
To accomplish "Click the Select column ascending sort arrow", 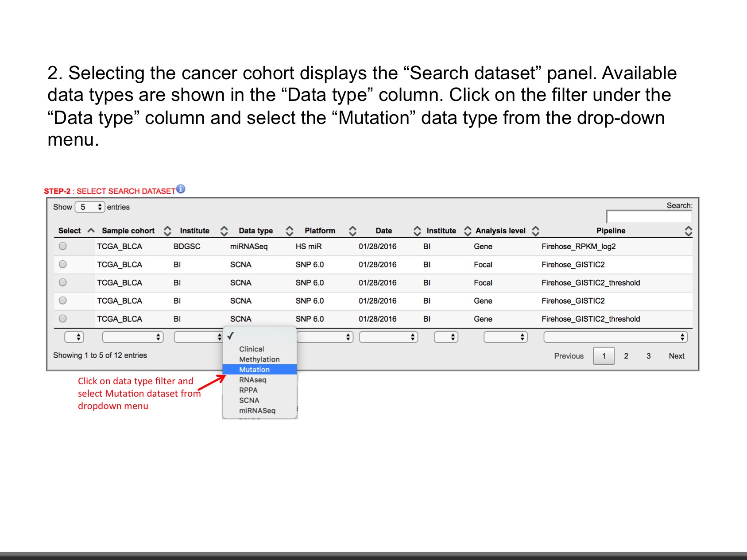I will [91, 231].
